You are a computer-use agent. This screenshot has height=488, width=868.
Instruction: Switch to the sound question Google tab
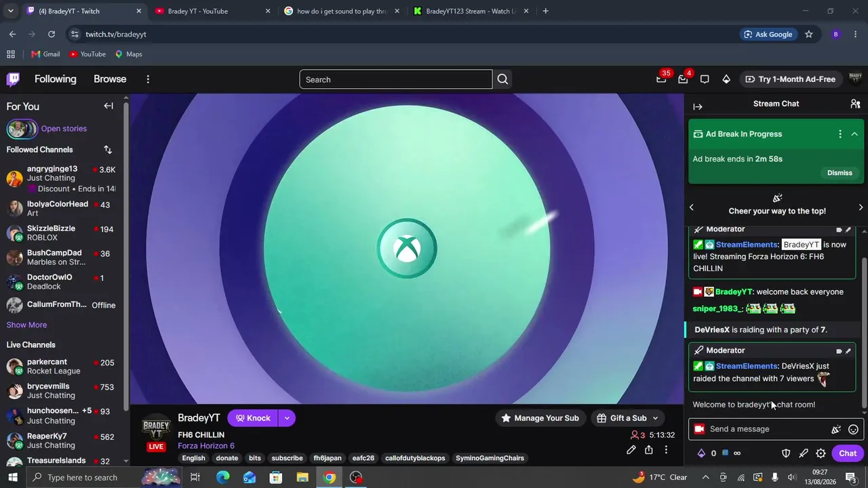click(x=342, y=11)
